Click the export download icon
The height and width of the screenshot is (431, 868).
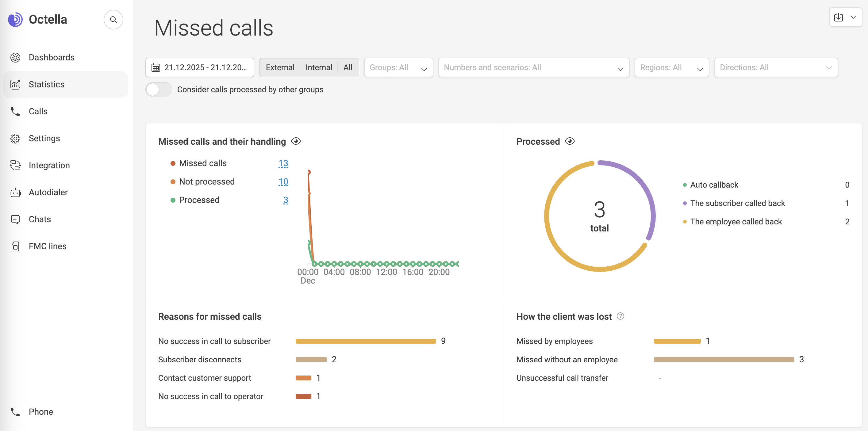click(x=838, y=17)
